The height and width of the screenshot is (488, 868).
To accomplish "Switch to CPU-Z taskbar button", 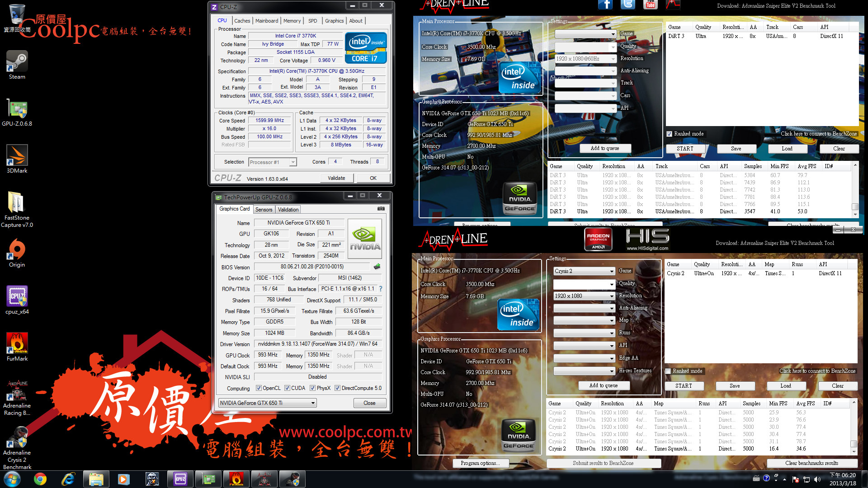I will pos(180,479).
